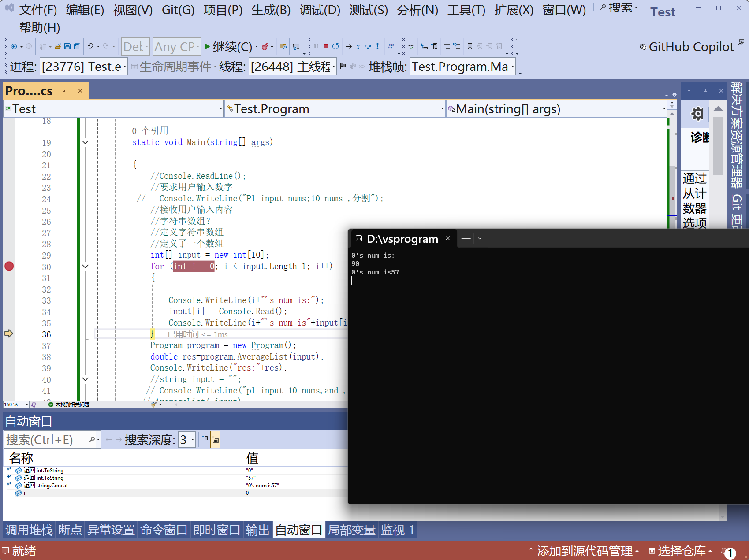Restart debugging via circular arrow icon
Image resolution: width=749 pixels, height=560 pixels.
click(x=335, y=46)
